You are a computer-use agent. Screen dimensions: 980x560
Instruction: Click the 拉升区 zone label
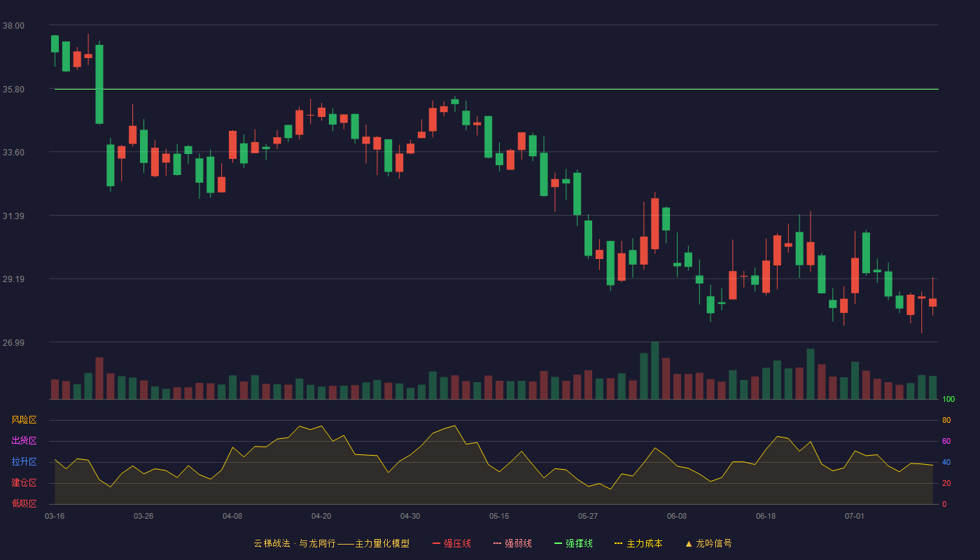point(24,462)
